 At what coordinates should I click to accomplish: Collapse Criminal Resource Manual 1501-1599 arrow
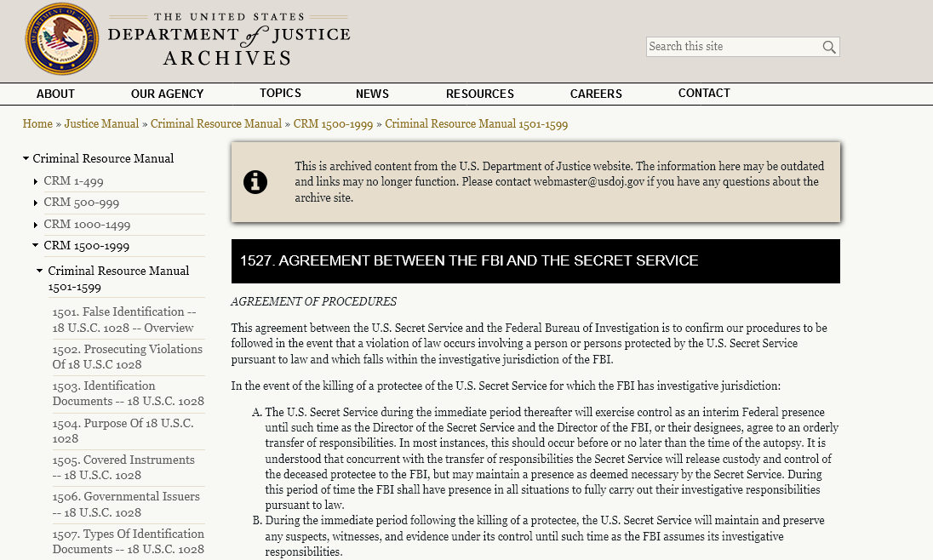click(40, 271)
